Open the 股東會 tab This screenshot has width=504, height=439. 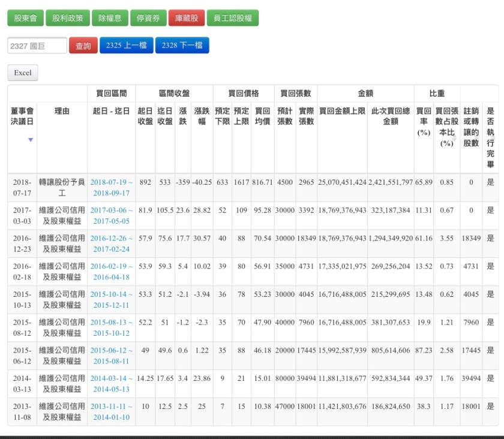[x=25, y=18]
